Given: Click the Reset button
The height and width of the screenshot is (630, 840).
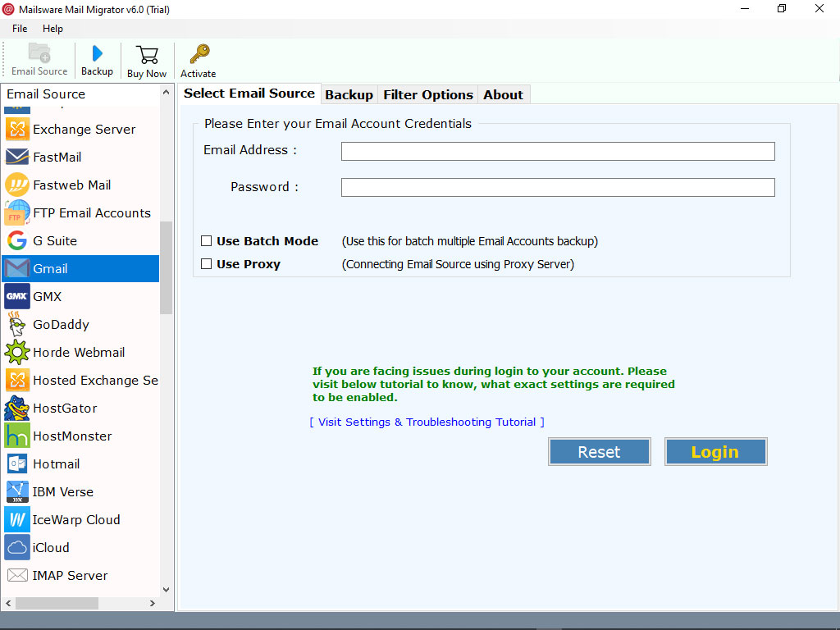Looking at the screenshot, I should [599, 452].
